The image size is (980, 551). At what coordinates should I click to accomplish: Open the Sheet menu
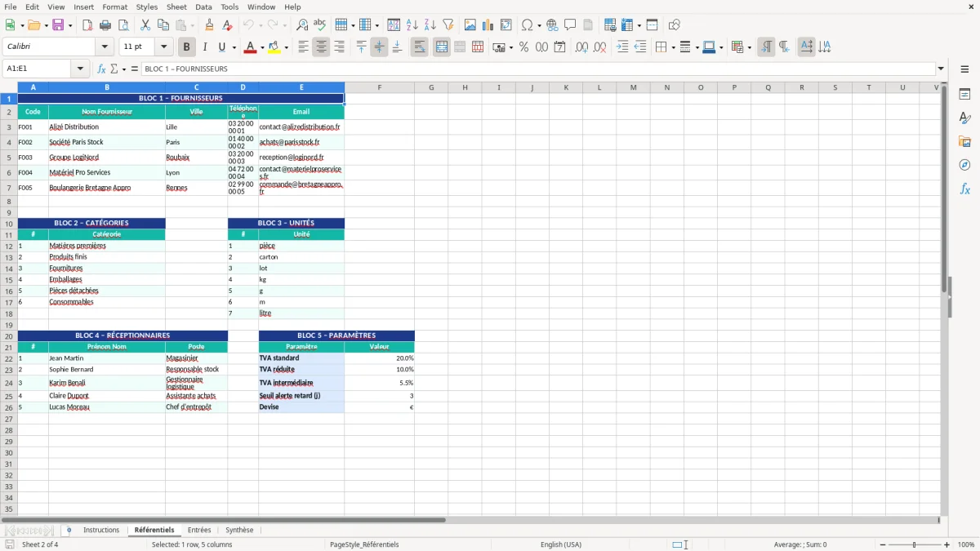pos(176,7)
